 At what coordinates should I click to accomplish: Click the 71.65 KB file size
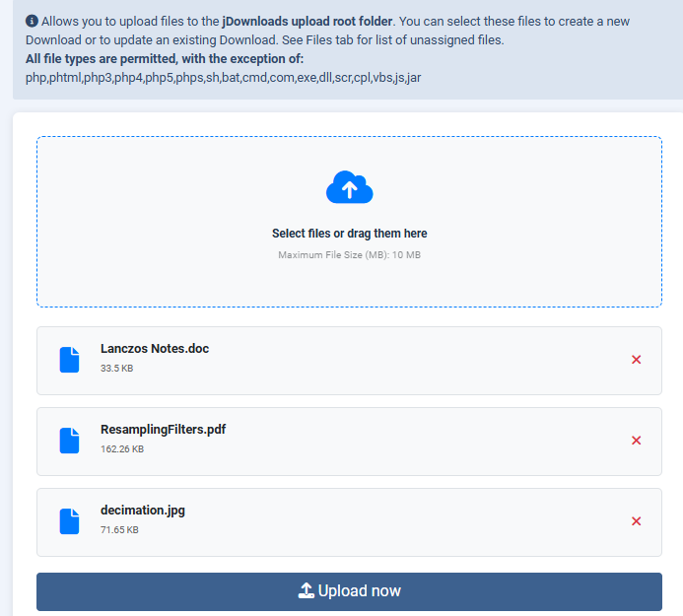click(x=119, y=529)
